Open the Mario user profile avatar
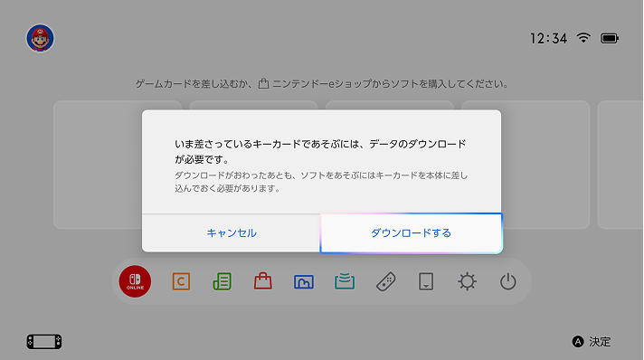This screenshot has width=644, height=360. tap(40, 38)
